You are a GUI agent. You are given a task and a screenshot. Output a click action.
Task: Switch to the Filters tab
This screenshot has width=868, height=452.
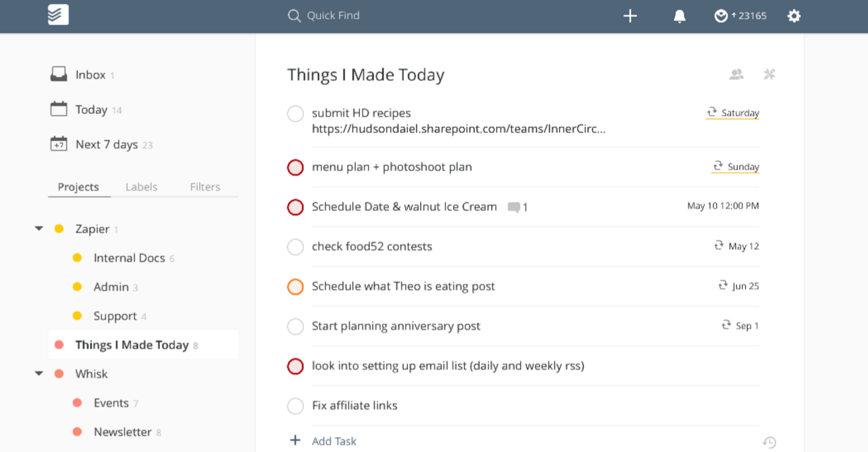(x=205, y=187)
